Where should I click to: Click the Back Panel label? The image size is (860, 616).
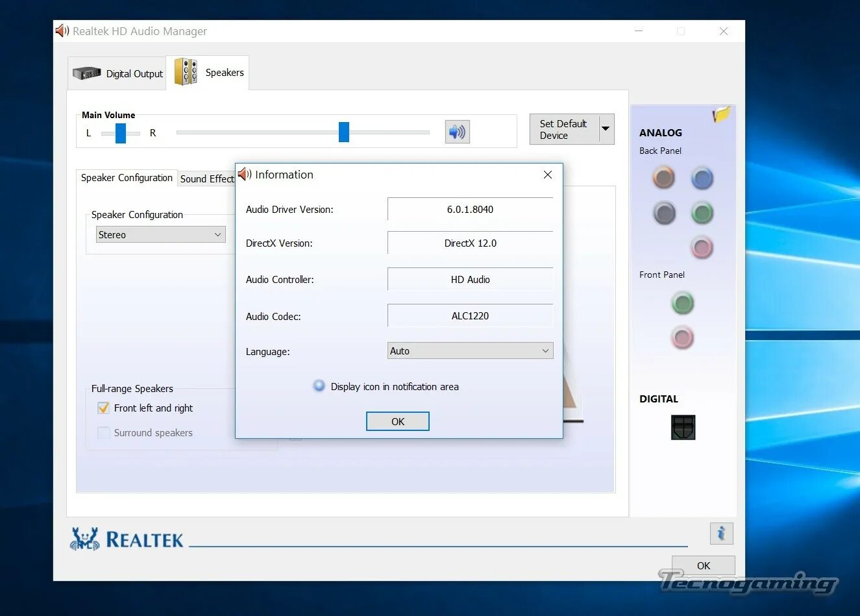tap(660, 151)
